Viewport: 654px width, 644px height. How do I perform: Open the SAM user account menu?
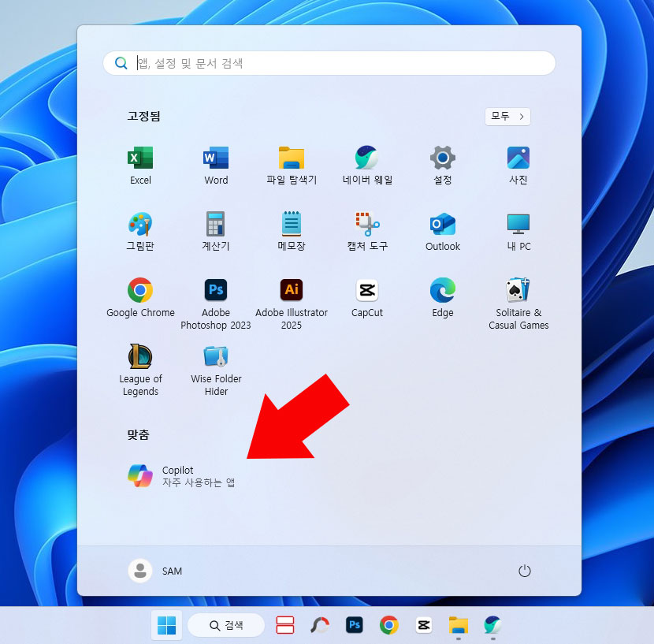[x=156, y=571]
